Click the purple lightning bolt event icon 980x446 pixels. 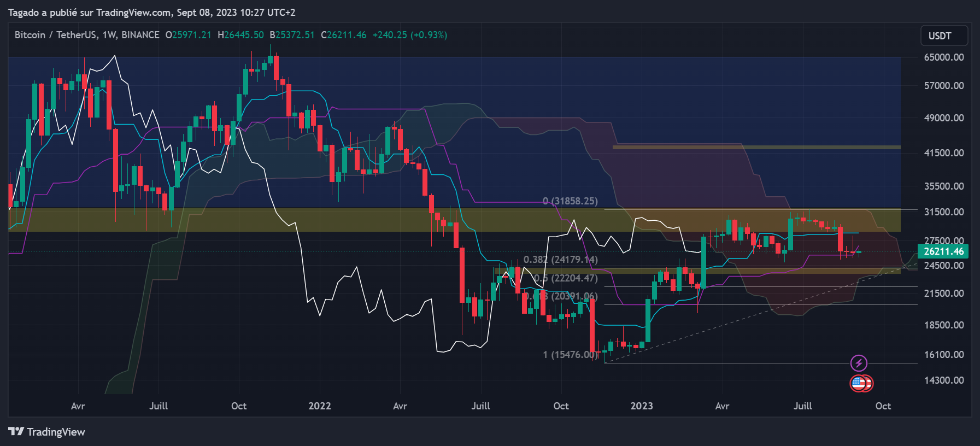[859, 363]
